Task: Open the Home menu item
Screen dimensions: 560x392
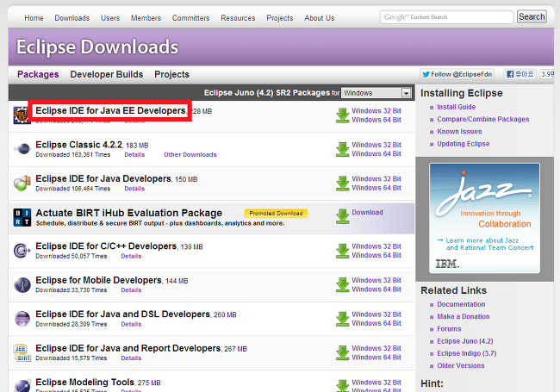Action: click(34, 18)
